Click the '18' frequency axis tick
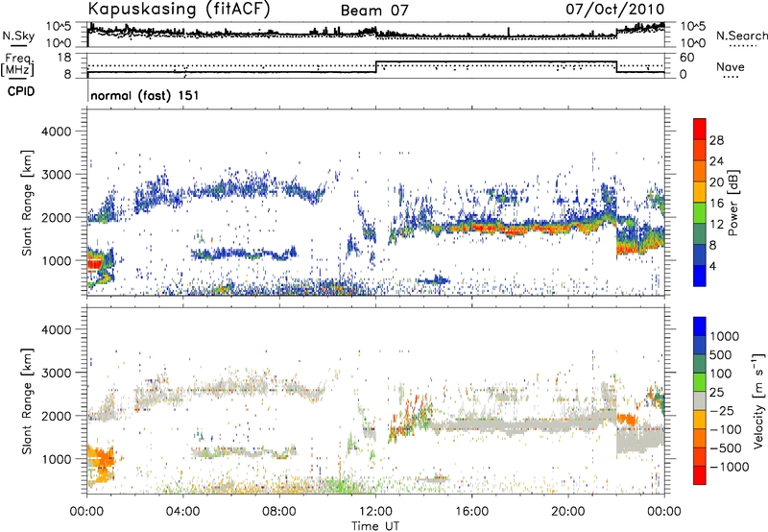The height and width of the screenshot is (532, 768). [x=63, y=58]
